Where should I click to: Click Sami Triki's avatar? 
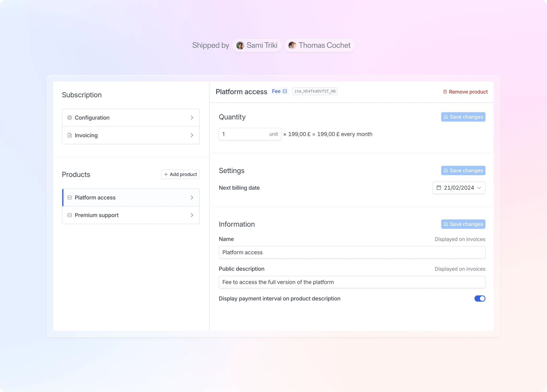click(240, 45)
